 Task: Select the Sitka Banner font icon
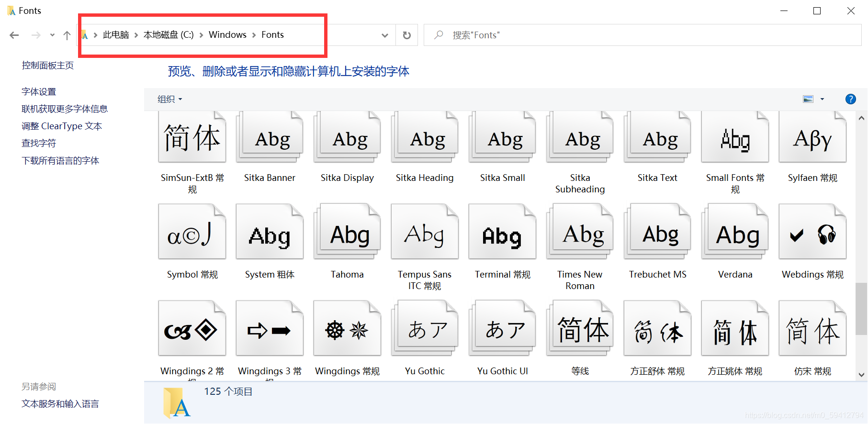point(270,137)
